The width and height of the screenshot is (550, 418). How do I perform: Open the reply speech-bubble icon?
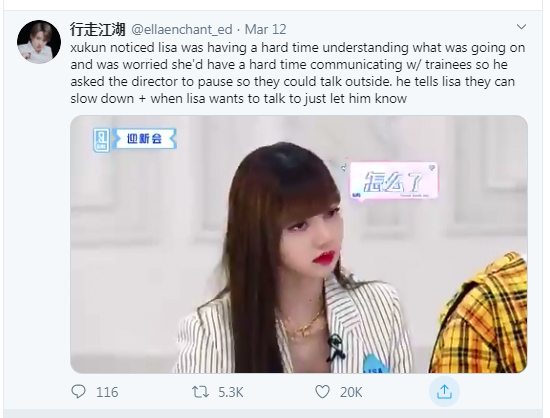click(x=78, y=391)
